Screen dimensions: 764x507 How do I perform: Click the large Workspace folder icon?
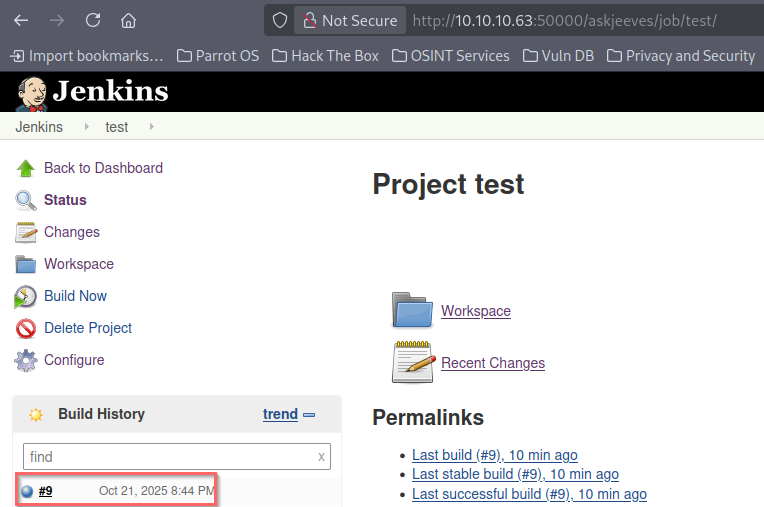click(412, 310)
